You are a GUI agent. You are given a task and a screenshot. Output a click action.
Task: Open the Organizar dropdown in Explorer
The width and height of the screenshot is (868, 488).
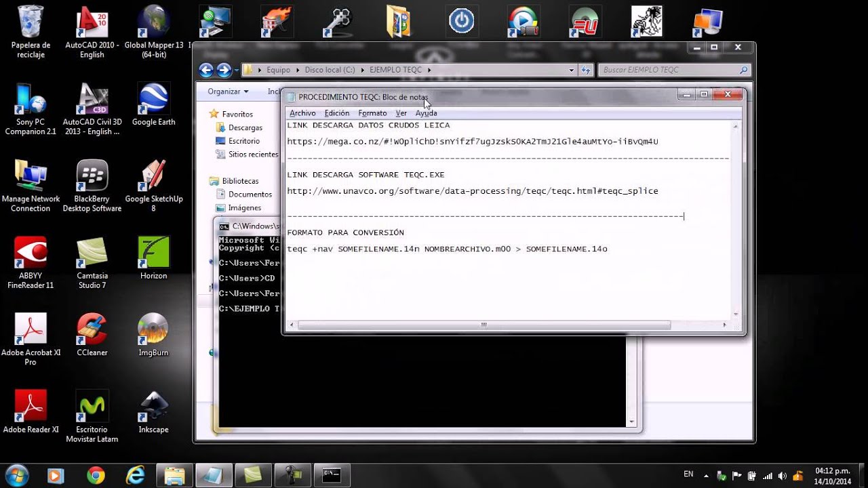(228, 91)
